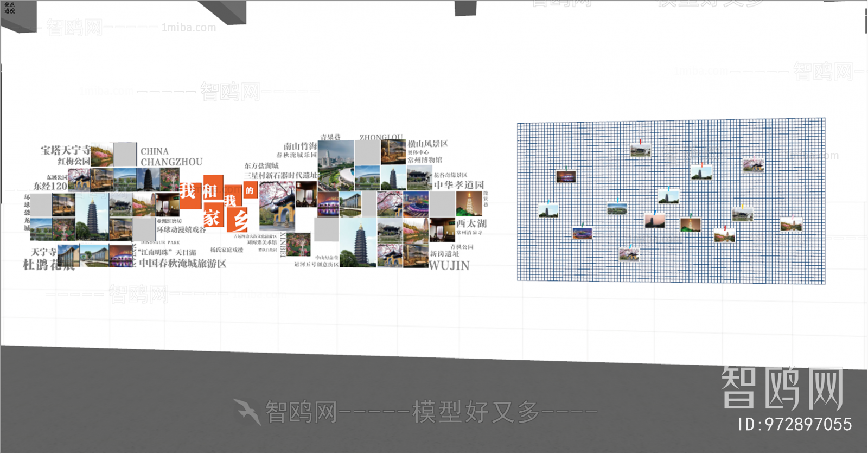Select grid sports center photo with cyan pin
This screenshot has height=454, width=868.
tap(617, 209)
